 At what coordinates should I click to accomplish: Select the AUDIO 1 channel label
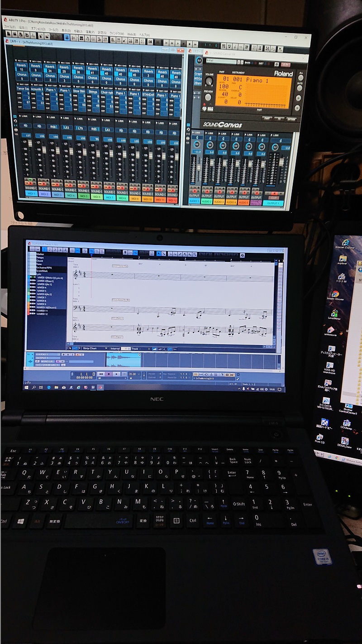click(x=195, y=201)
